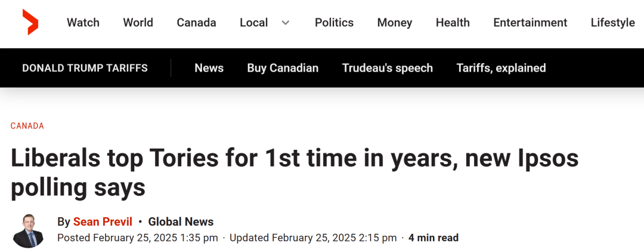Open the Entertainment section
This screenshot has height=250, width=644.
point(530,23)
